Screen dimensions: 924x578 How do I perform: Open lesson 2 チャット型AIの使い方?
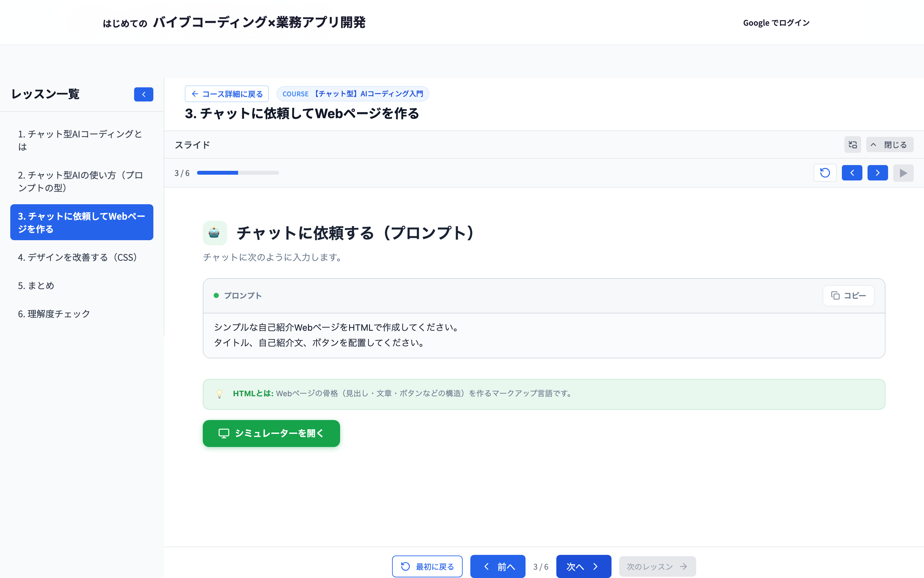(x=82, y=181)
